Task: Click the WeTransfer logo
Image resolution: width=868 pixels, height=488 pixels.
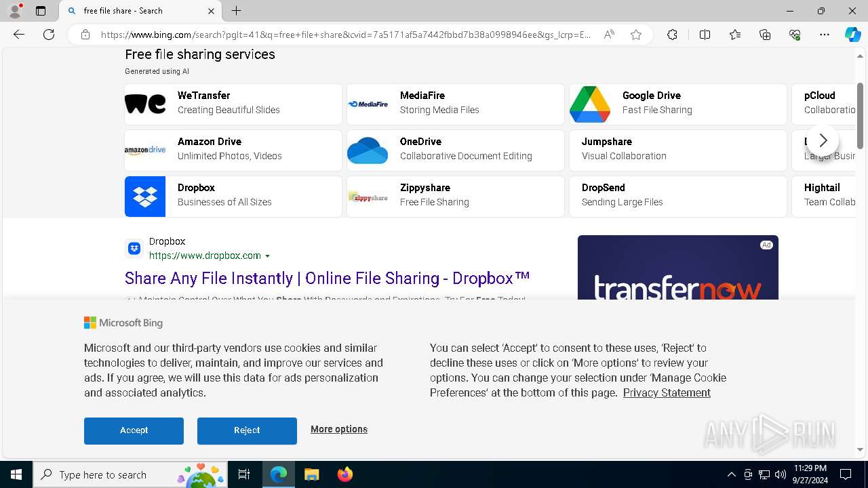Action: pyautogui.click(x=145, y=104)
